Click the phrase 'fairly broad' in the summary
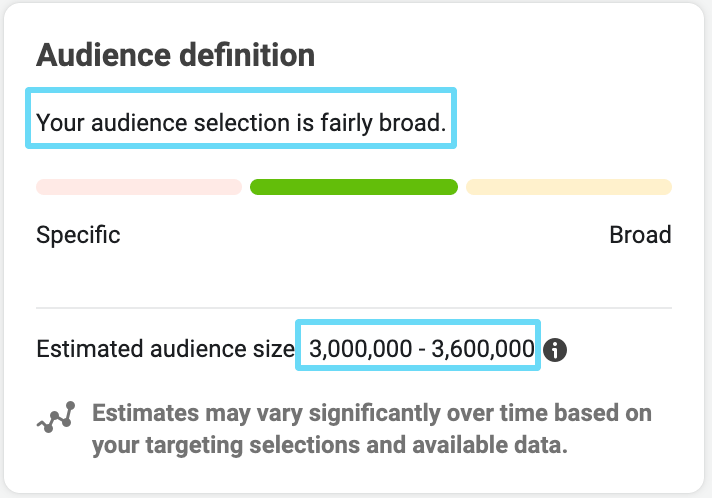The width and height of the screenshot is (712, 498). (383, 123)
